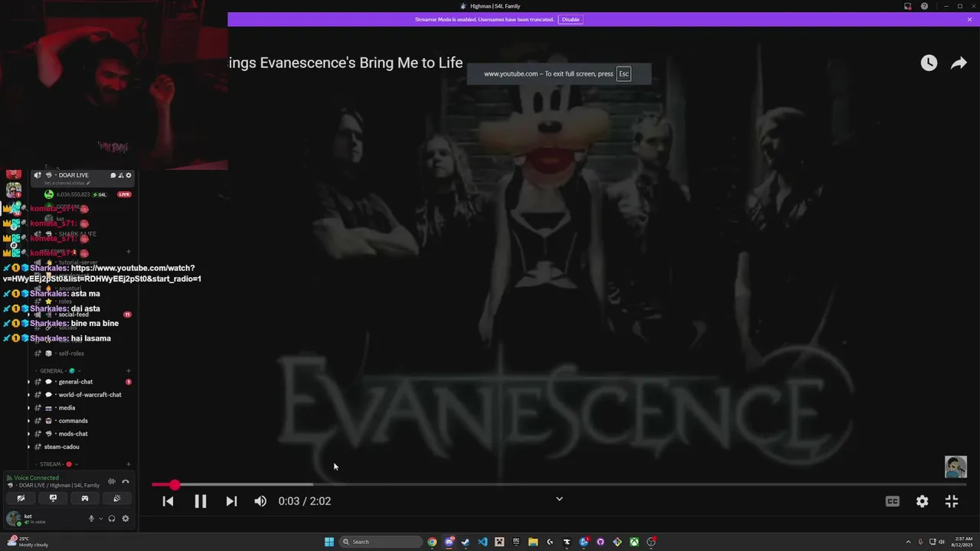Open the Discord inbox icon in title bar
Viewport: 980px width, 551px height.
(908, 6)
